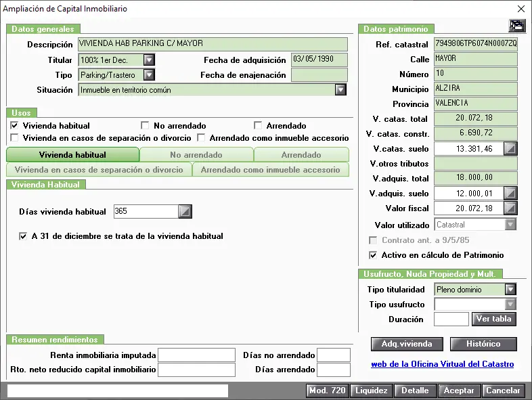Click the Ref. catastral field
The width and height of the screenshot is (532, 400).
tap(476, 44)
